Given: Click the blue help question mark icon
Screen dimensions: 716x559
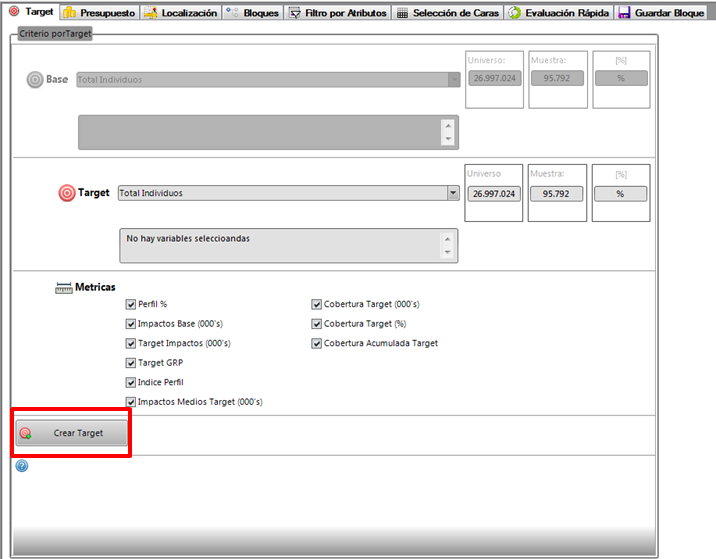Looking at the screenshot, I should (x=22, y=466).
